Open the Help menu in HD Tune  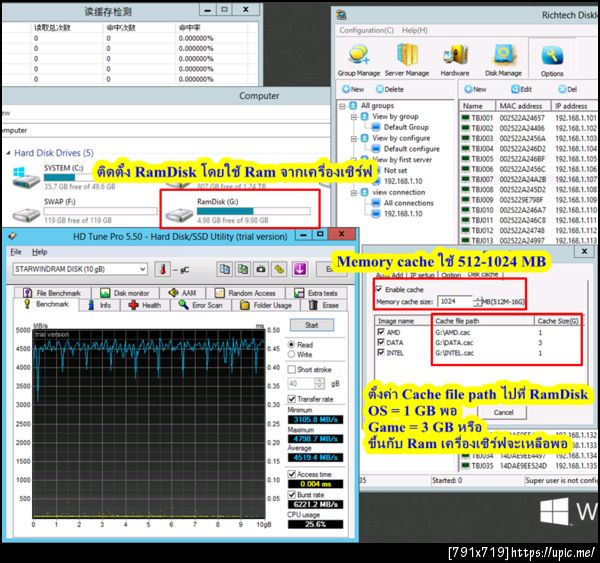pos(39,252)
